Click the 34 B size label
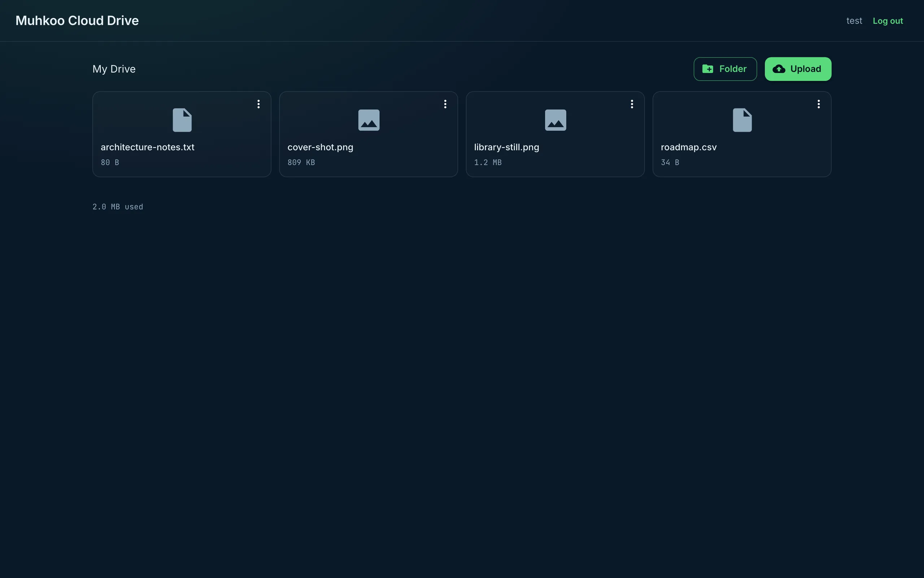 pyautogui.click(x=670, y=163)
